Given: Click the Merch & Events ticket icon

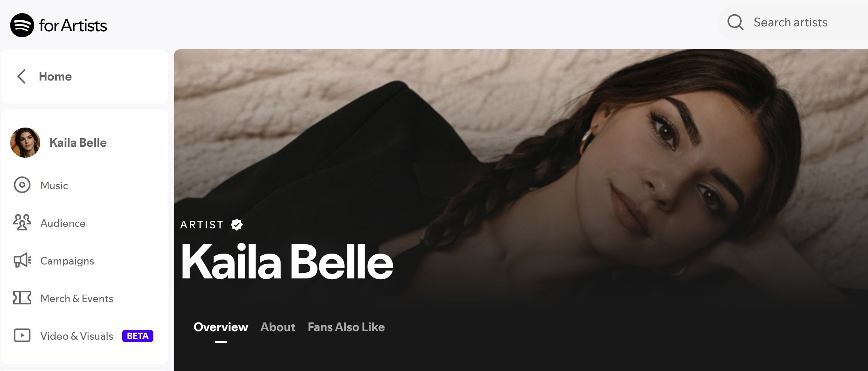Looking at the screenshot, I should pos(22,298).
